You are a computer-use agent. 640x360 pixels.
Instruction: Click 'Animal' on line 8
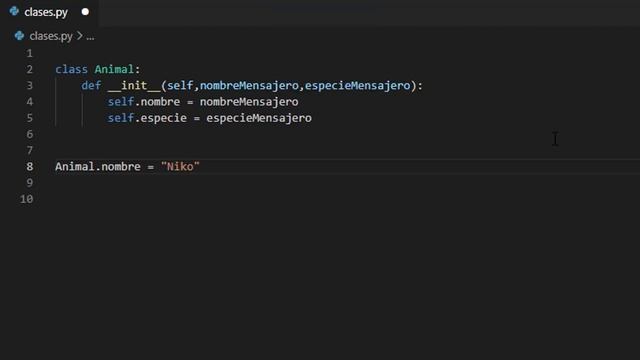75,167
